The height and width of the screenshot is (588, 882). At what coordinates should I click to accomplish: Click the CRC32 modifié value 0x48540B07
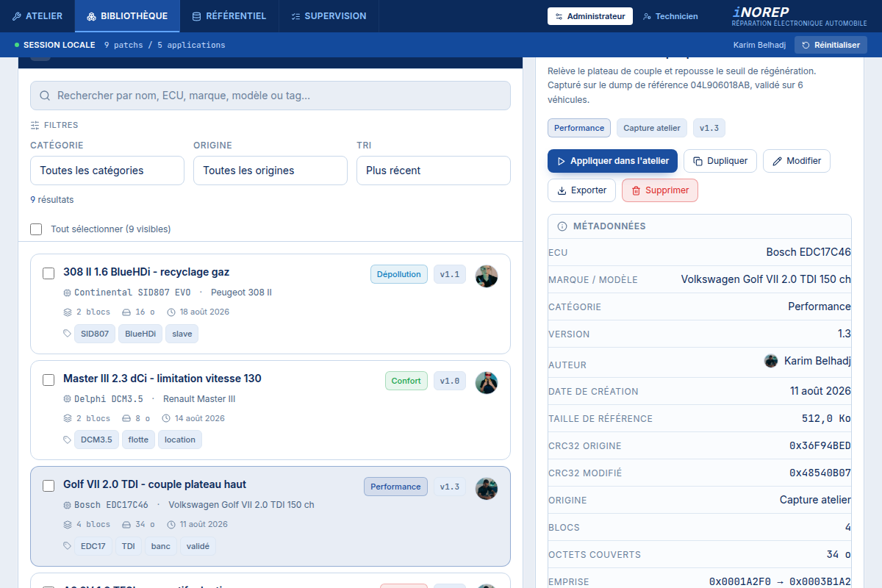tap(820, 473)
